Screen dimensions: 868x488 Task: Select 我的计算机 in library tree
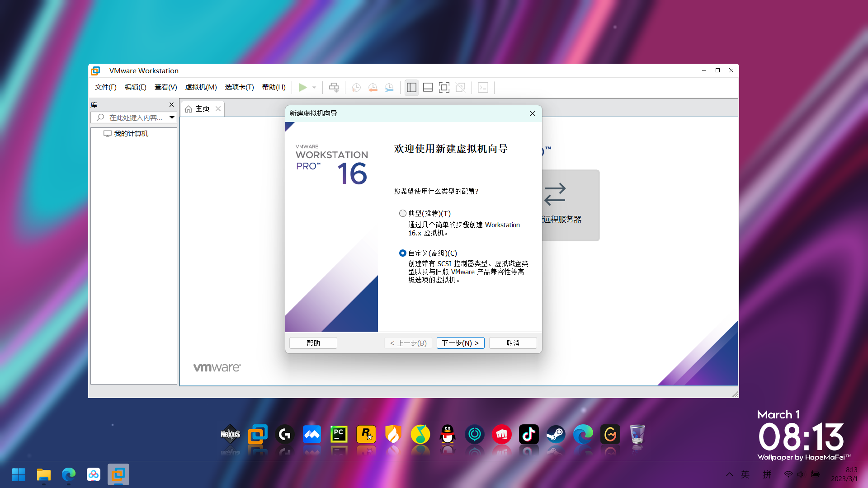tap(131, 134)
